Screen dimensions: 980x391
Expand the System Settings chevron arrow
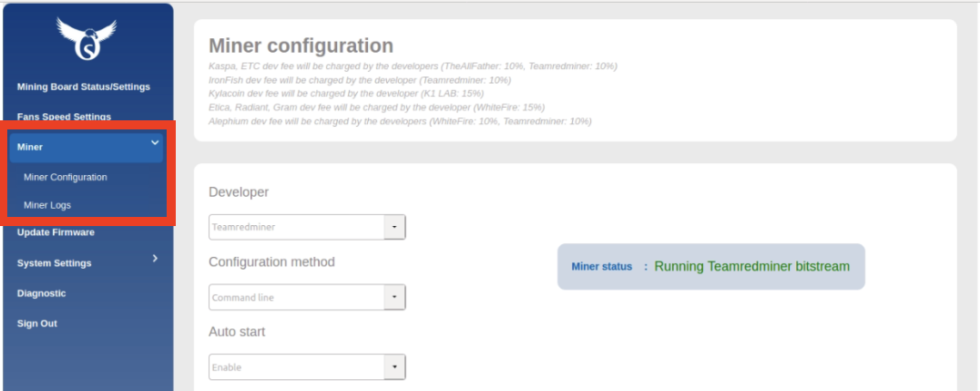pos(155,259)
